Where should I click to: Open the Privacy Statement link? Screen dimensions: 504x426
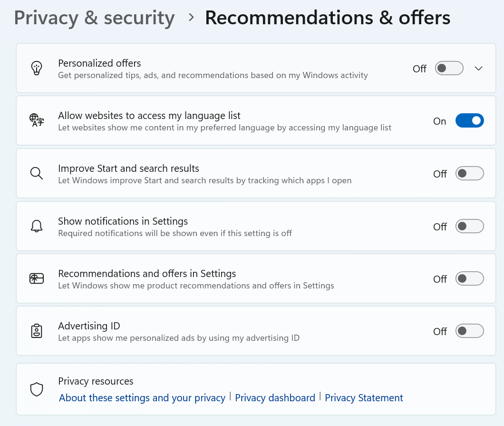click(x=364, y=398)
